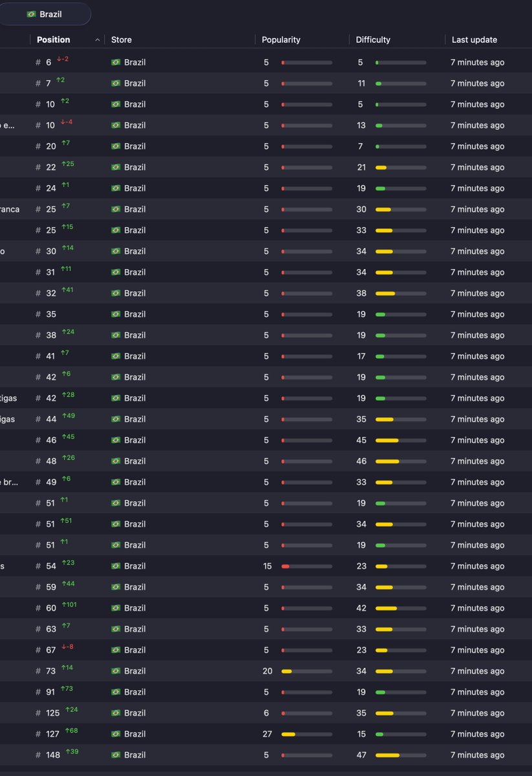Click the Brazil flag in the #35 row
The image size is (532, 776).
[x=116, y=314]
